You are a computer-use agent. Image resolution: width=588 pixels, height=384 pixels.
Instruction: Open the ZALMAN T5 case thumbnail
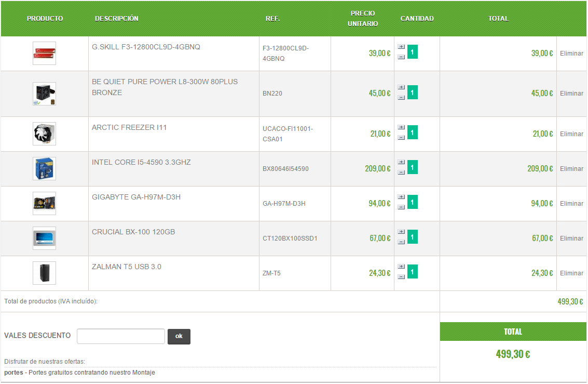(44, 273)
